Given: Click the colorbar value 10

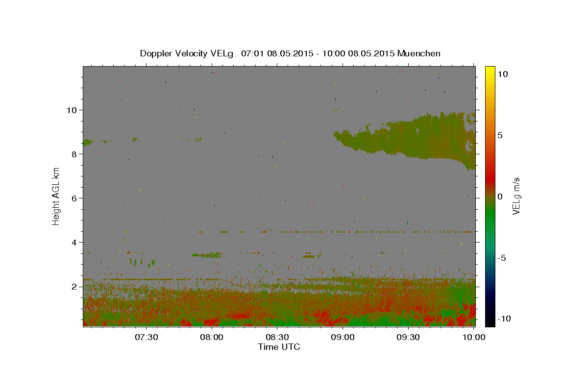Looking at the screenshot, I should coord(503,73).
